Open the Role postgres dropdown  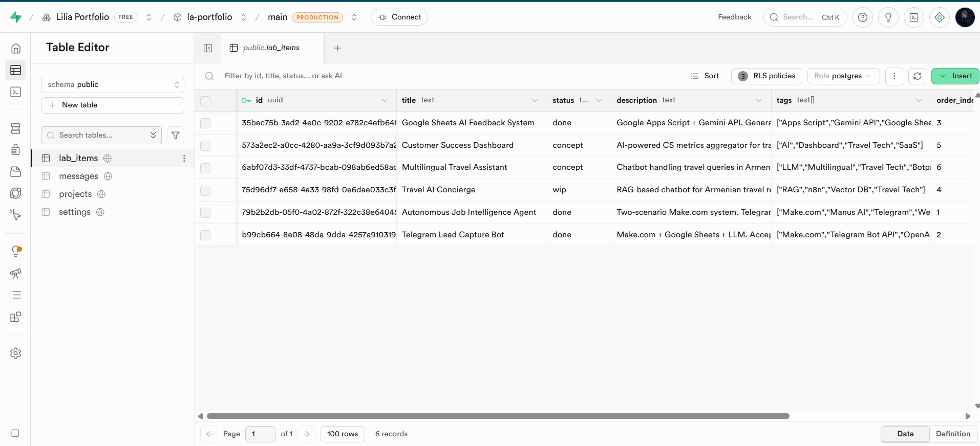tap(843, 76)
